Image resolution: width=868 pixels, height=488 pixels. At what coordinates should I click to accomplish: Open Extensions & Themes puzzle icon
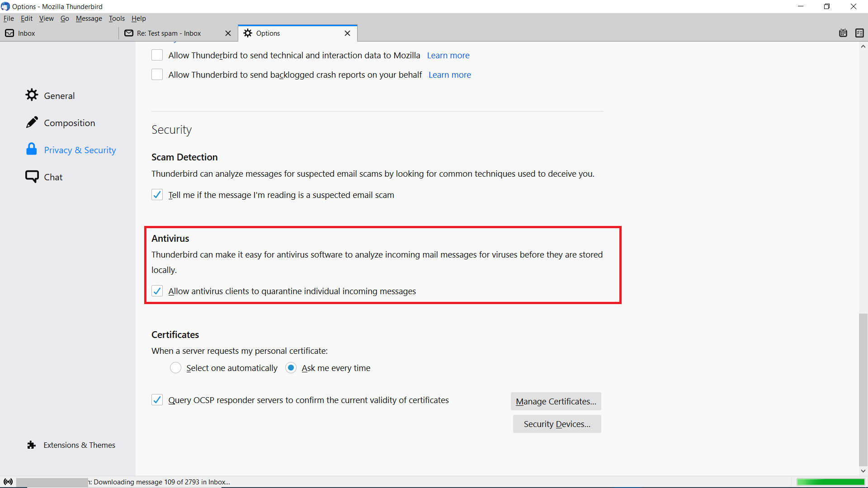click(31, 445)
